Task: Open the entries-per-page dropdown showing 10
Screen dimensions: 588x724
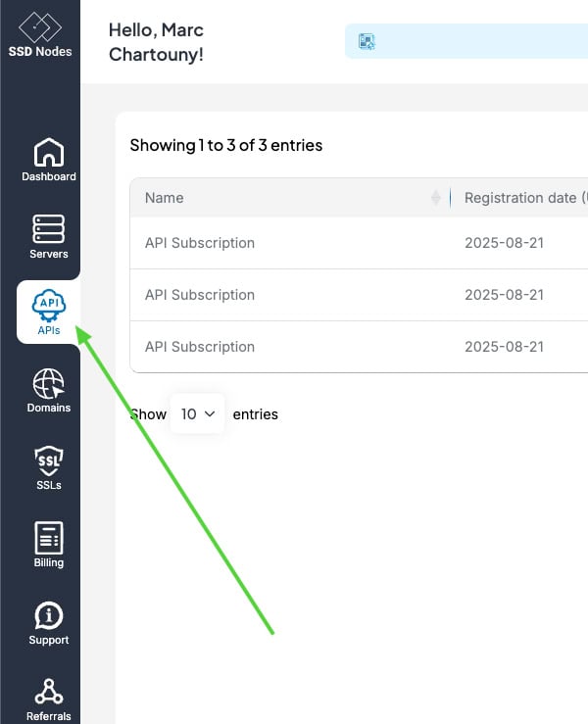Action: point(197,414)
